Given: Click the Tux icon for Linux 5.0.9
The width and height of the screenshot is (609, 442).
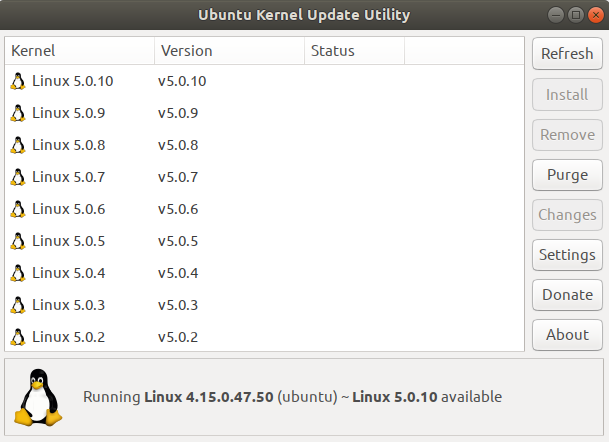Looking at the screenshot, I should pyautogui.click(x=17, y=113).
